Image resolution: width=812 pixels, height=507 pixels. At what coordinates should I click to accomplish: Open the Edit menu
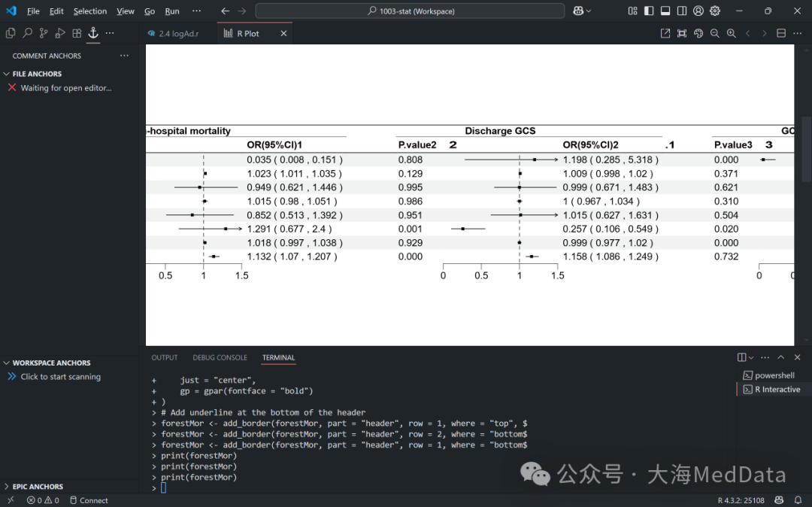pos(56,11)
